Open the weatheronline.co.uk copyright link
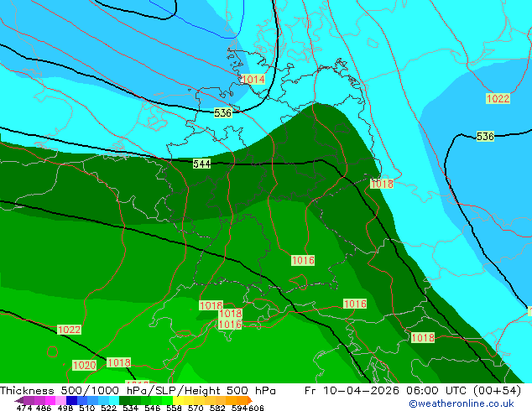532x411 pixels. coord(462,403)
